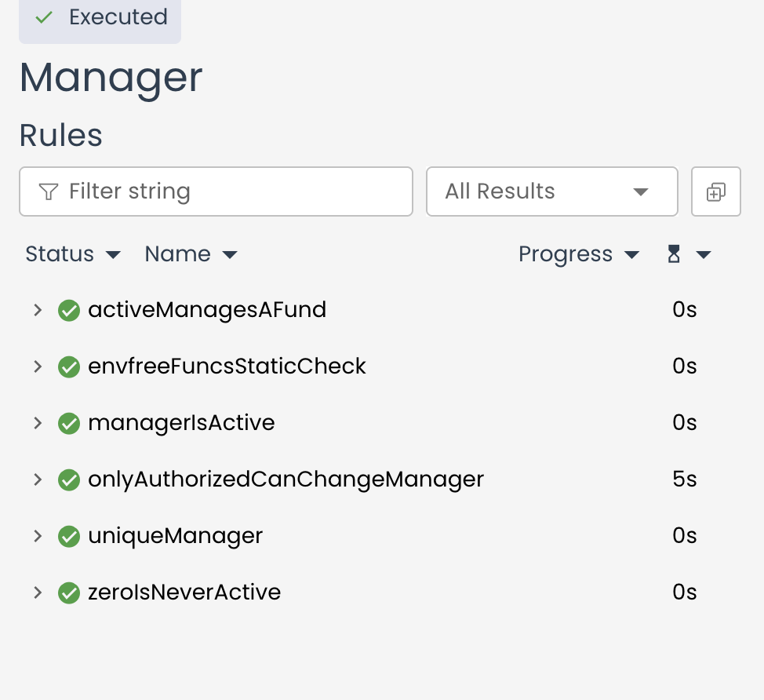Click the Executed status badge
This screenshot has height=700, width=764.
[x=100, y=17]
